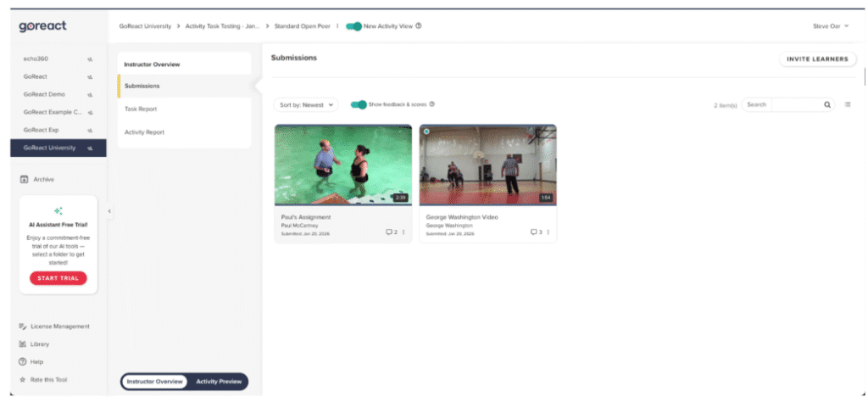Go to GoReact University breadcrumb
The width and height of the screenshot is (868, 397).
pyautogui.click(x=145, y=26)
